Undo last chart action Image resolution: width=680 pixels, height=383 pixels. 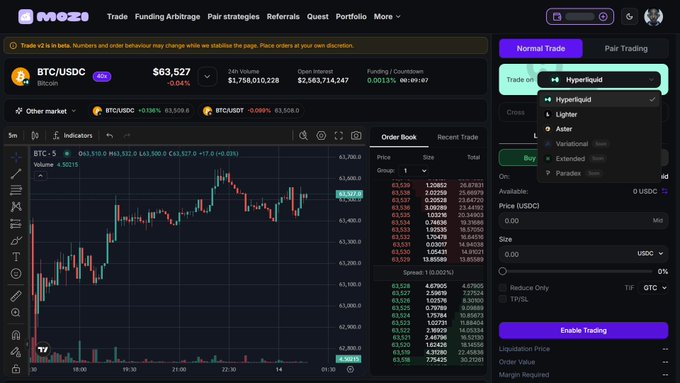pos(110,135)
